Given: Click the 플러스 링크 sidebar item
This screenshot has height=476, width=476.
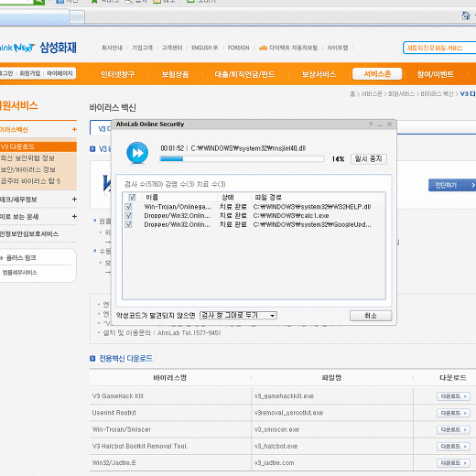Looking at the screenshot, I should pyautogui.click(x=21, y=258).
